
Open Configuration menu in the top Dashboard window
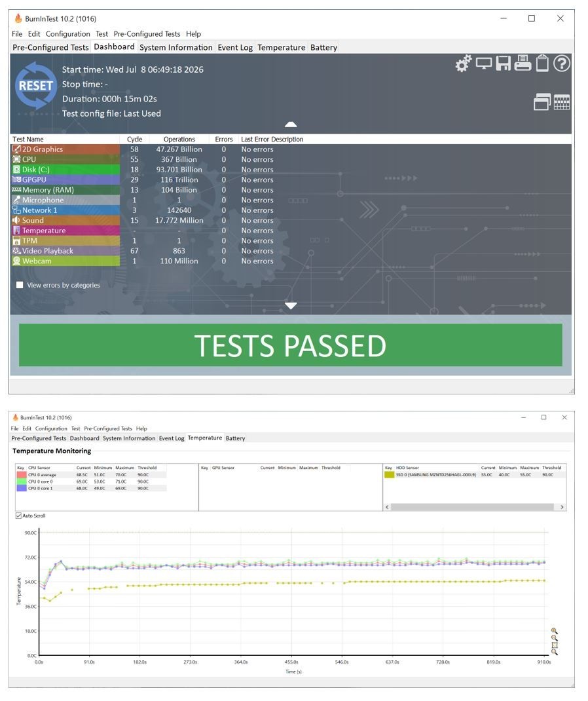click(68, 34)
